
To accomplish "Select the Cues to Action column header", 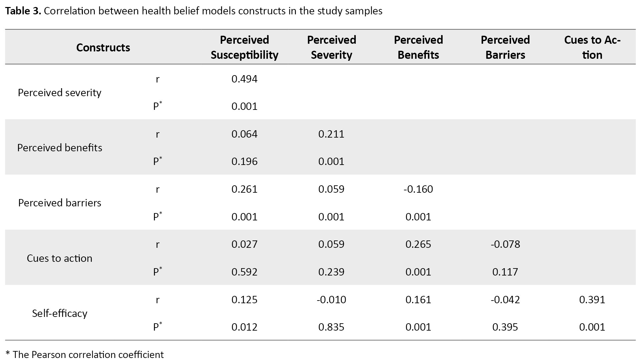I will 592,47.
